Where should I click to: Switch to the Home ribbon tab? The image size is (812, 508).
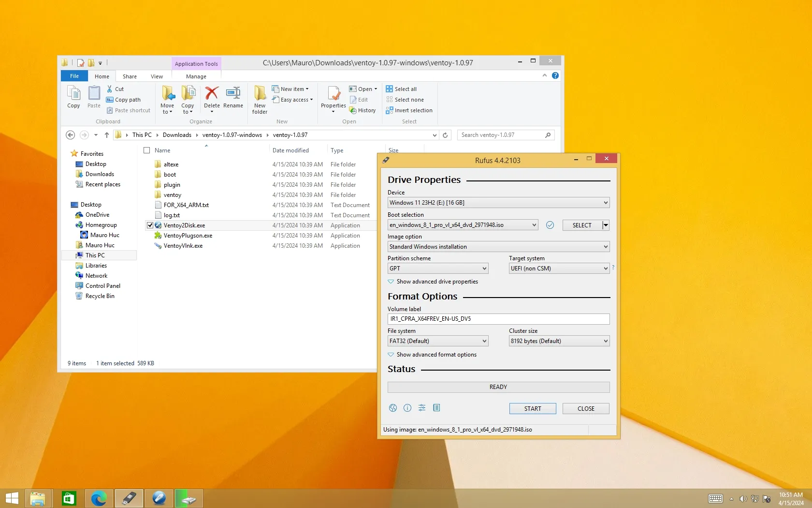(102, 76)
